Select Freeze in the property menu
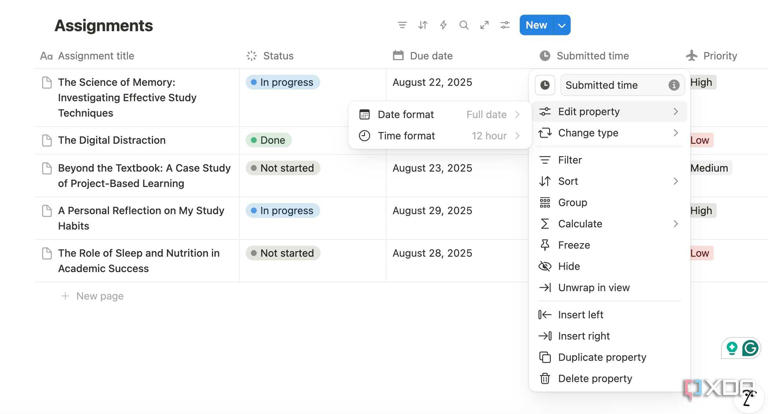This screenshot has height=414, width=768. [609, 245]
